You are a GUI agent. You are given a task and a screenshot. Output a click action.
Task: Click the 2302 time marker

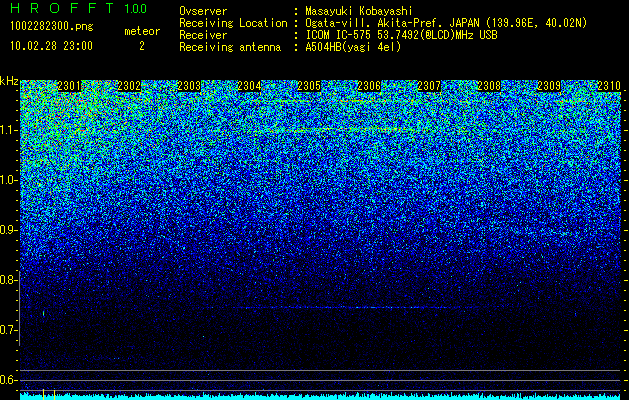(129, 86)
